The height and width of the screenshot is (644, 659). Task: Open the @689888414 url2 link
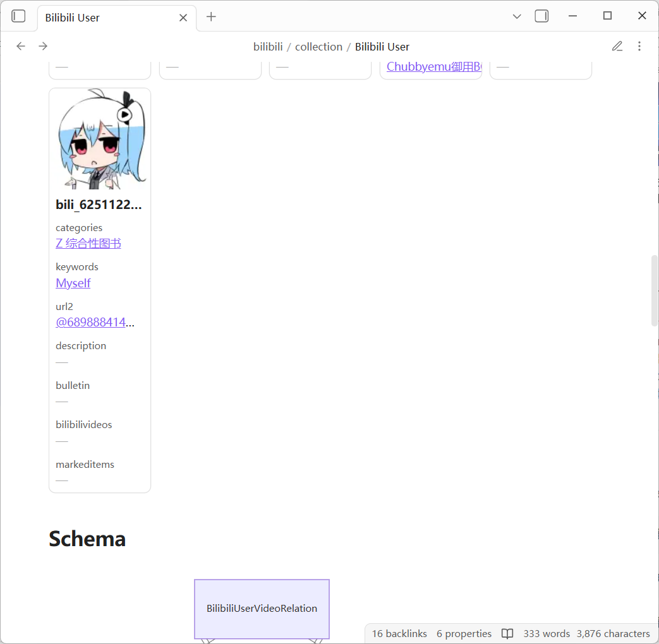95,323
